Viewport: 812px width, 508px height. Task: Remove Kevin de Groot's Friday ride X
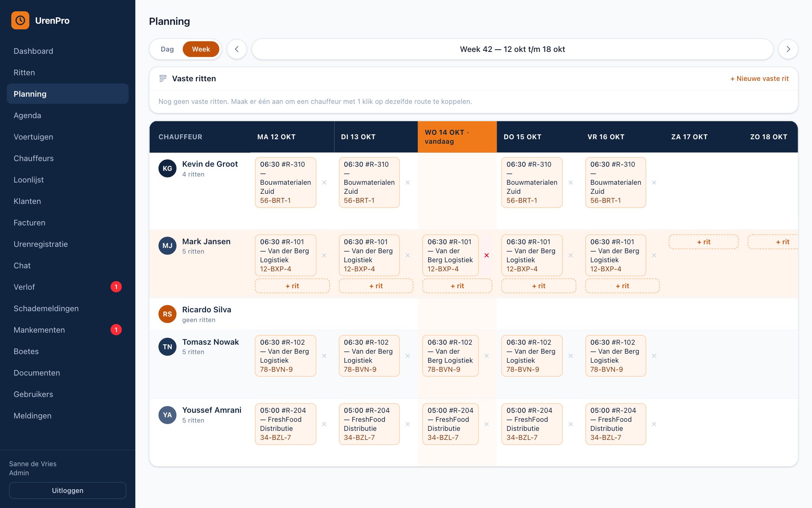(x=654, y=183)
